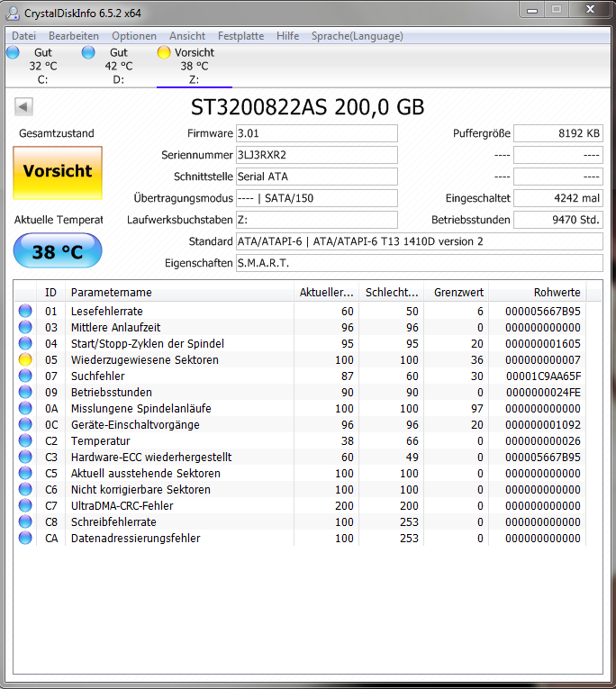Select the Gut 32 °C drive entry
The height and width of the screenshot is (689, 616).
pos(43,66)
